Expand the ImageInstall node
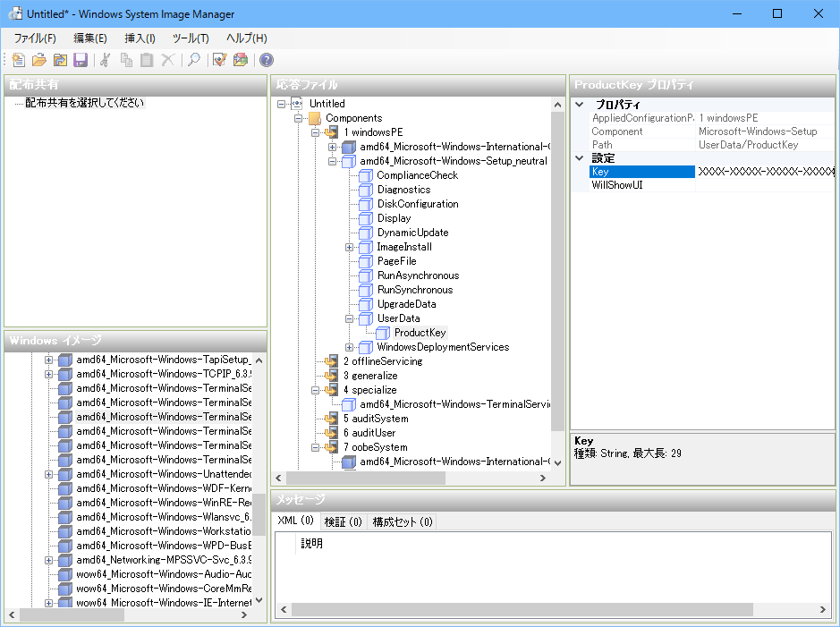The height and width of the screenshot is (627, 840). tap(349, 248)
